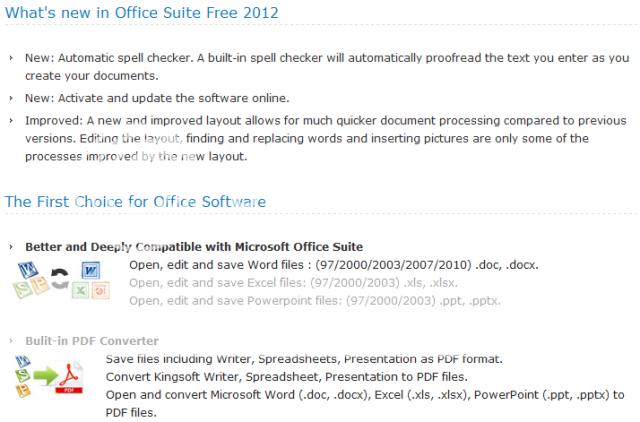
Task: Click the red Adobe PDF icon
Action: click(69, 377)
